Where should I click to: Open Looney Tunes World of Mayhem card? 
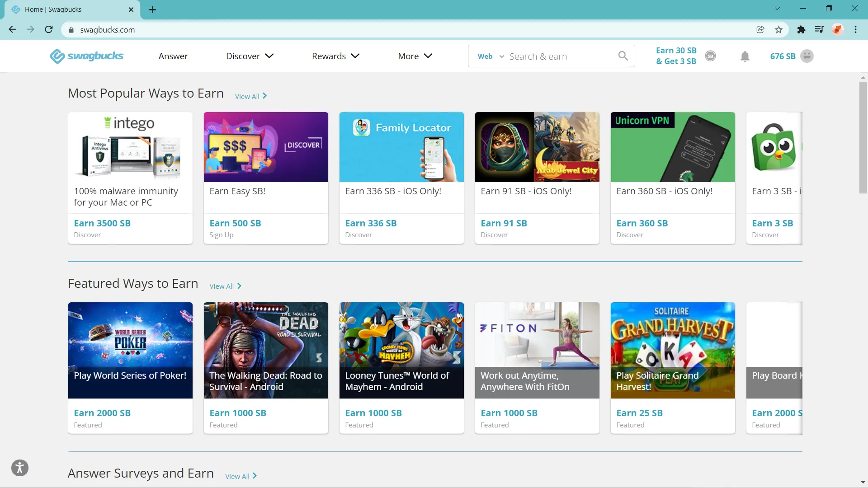point(401,368)
